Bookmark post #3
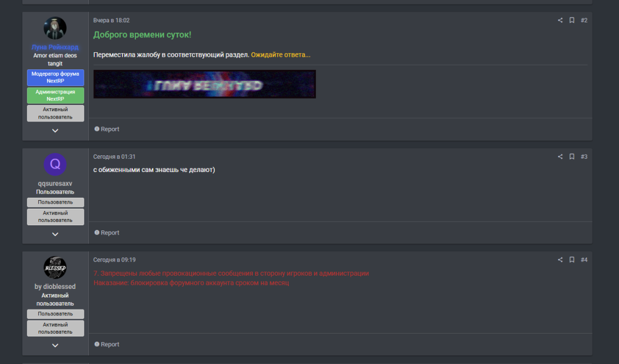The image size is (619, 364). pyautogui.click(x=571, y=156)
